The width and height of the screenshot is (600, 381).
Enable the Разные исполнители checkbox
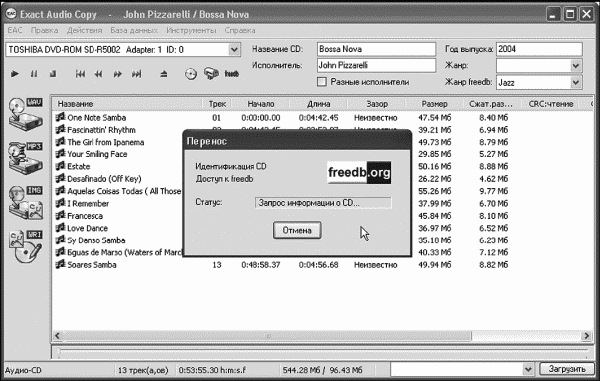pos(322,82)
